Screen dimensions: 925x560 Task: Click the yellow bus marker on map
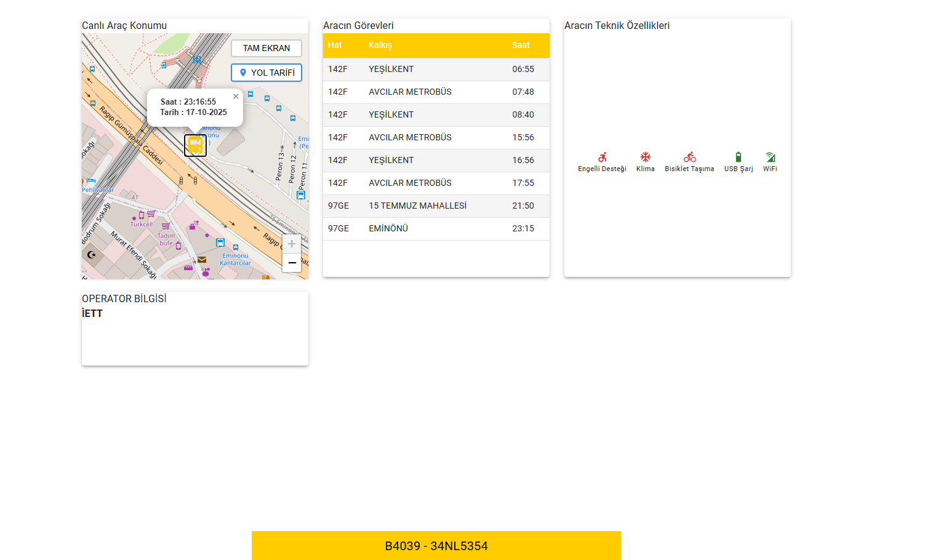(195, 145)
